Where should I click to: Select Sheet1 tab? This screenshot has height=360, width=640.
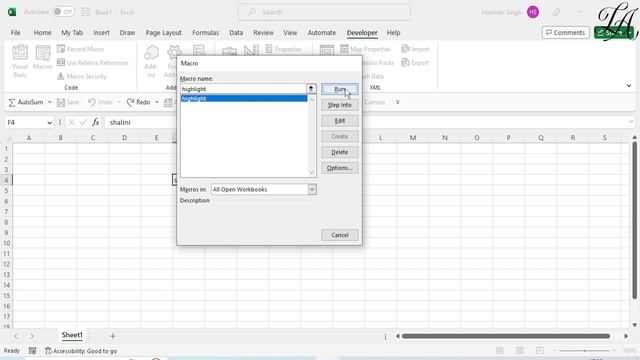click(72, 335)
